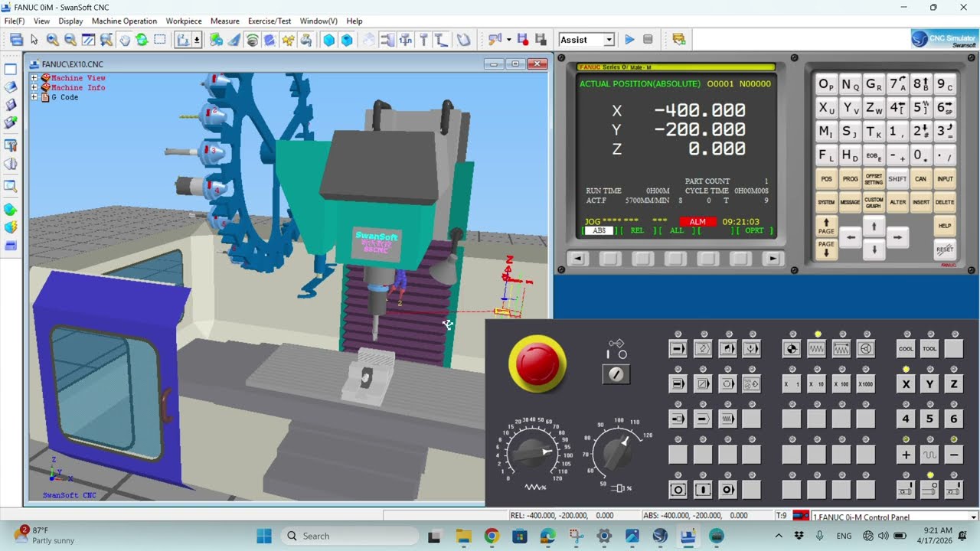
Task: Click the cursor right arrow key
Action: tap(897, 238)
